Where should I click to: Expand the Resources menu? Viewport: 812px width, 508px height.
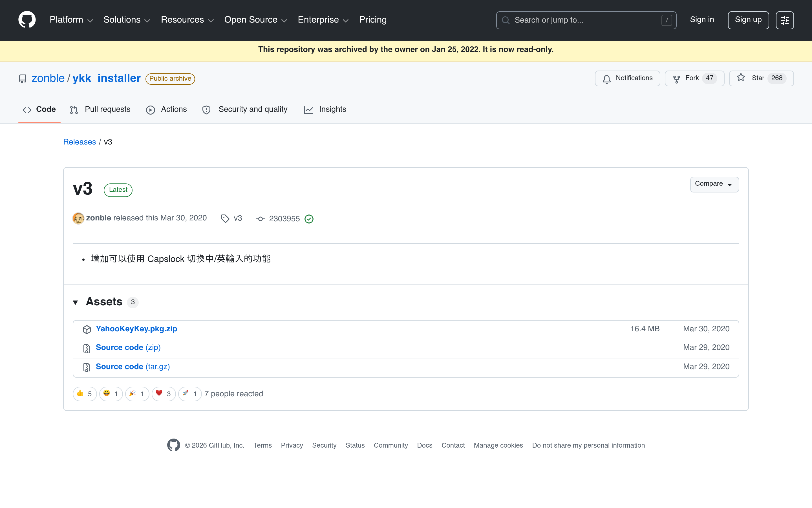click(187, 20)
